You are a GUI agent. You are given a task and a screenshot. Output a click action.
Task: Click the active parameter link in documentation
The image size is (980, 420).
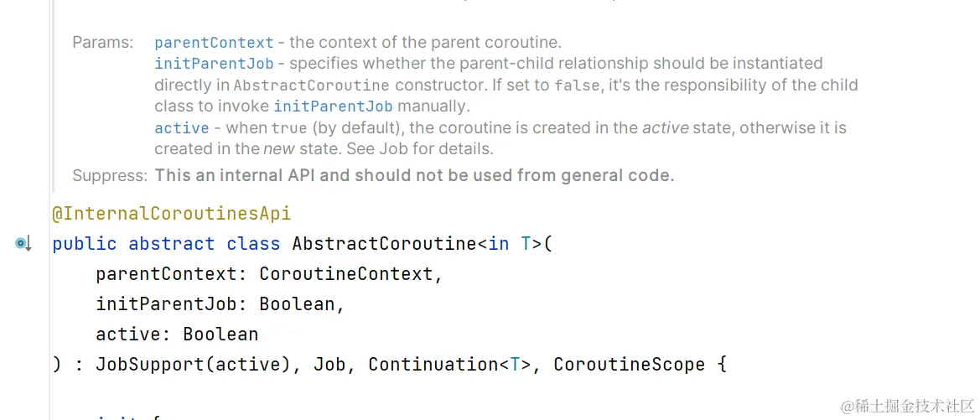[181, 128]
